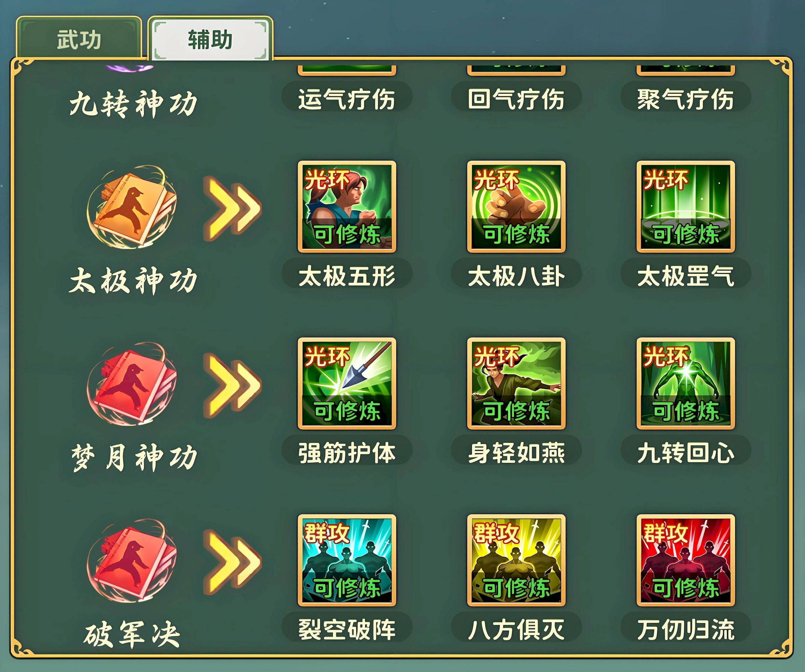Viewport: 805px width, 672px height.
Task: Open the 辅助 tab
Action: point(210,39)
